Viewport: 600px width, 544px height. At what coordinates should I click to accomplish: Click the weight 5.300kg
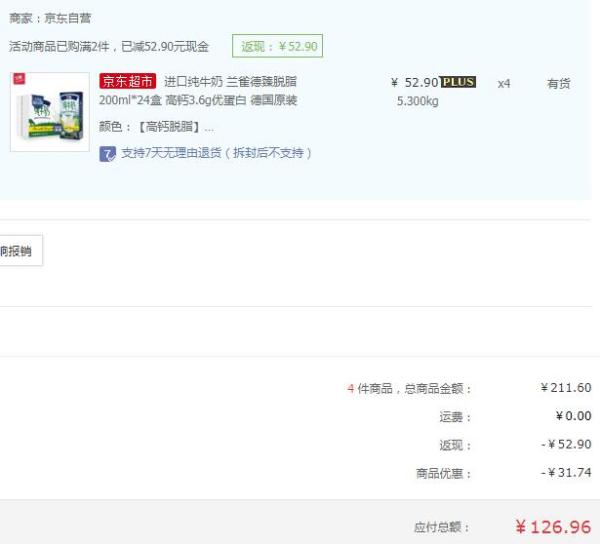(x=417, y=101)
